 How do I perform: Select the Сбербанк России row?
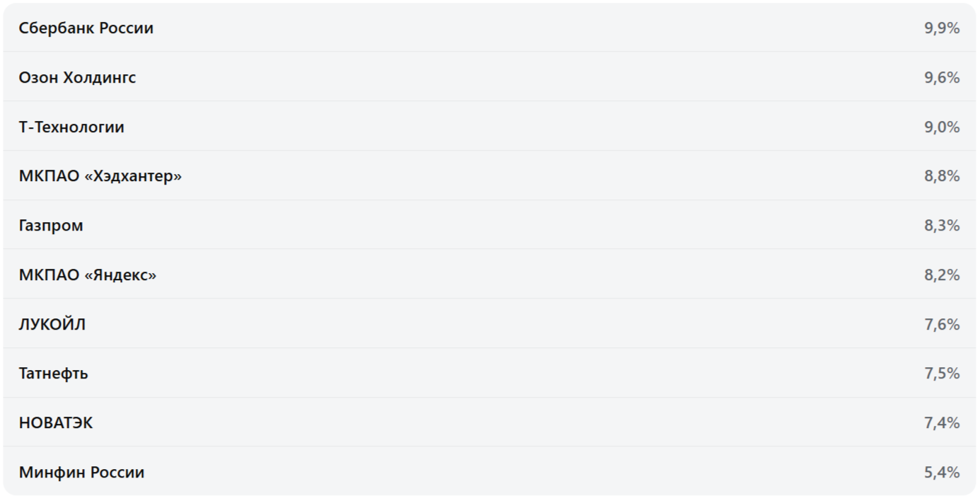click(x=490, y=28)
